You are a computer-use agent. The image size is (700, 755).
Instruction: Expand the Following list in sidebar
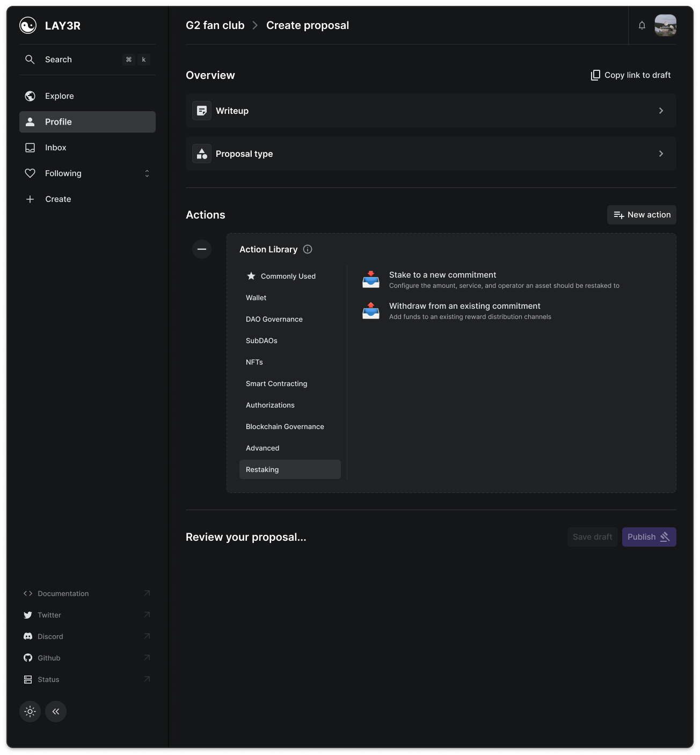coord(147,173)
